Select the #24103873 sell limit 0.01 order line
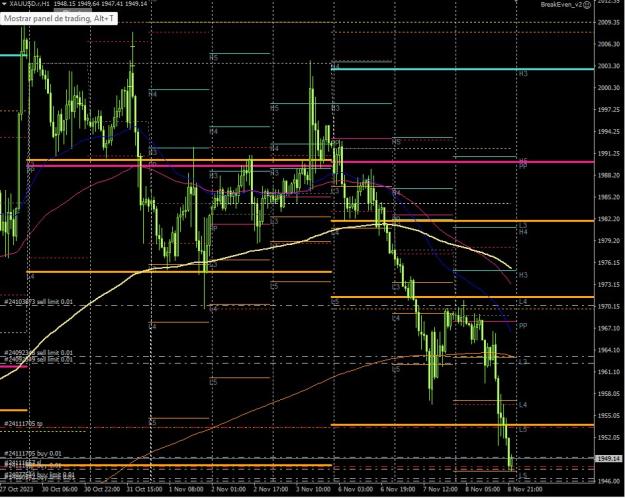The image size is (625, 498). point(39,302)
